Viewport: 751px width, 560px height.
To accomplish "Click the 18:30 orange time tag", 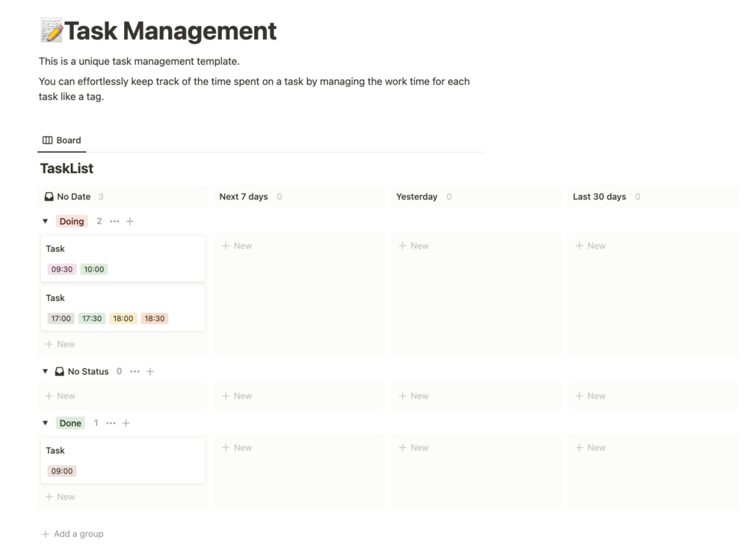I will coord(155,319).
